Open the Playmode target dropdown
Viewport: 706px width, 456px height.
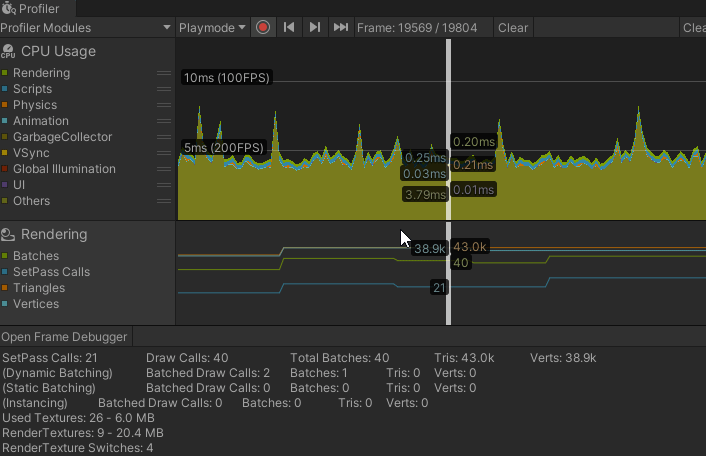[212, 27]
